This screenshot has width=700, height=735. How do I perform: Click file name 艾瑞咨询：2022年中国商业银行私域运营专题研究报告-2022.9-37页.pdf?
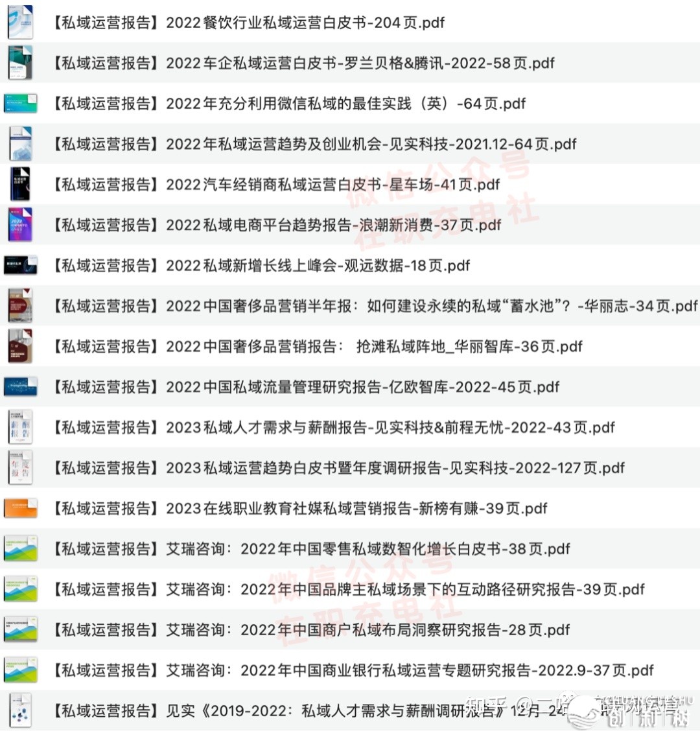(x=353, y=670)
